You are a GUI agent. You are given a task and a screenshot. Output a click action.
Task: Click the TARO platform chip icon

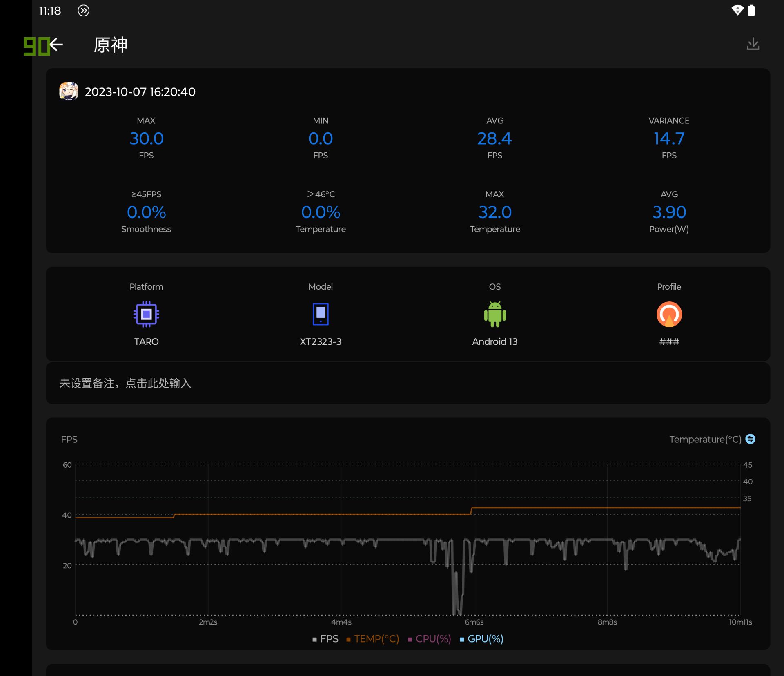(146, 314)
